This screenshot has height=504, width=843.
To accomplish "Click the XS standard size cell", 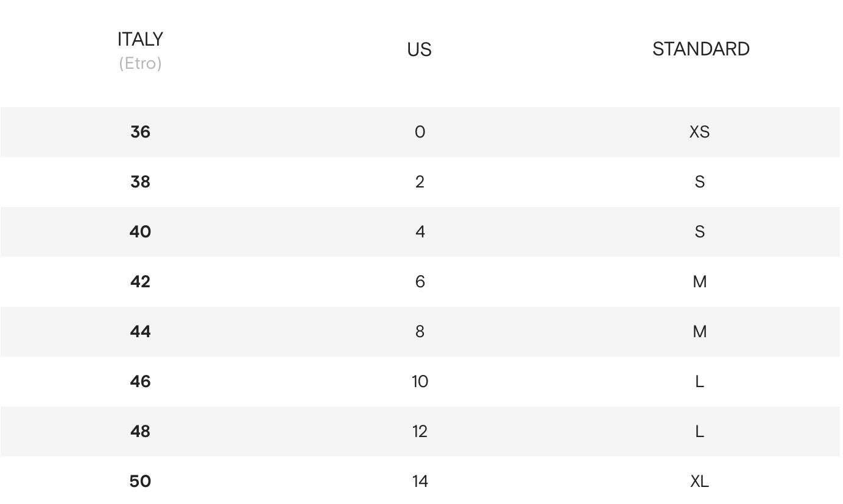I will 699,132.
